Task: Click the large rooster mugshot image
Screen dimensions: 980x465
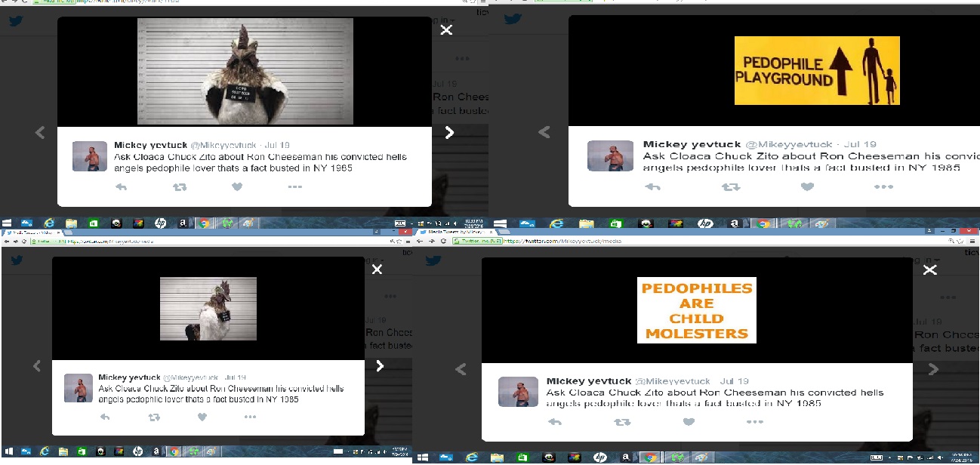Action: tap(245, 71)
